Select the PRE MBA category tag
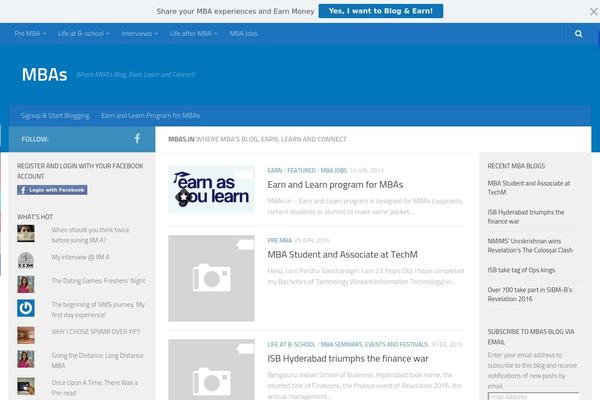This screenshot has height=400, width=600. click(x=279, y=240)
